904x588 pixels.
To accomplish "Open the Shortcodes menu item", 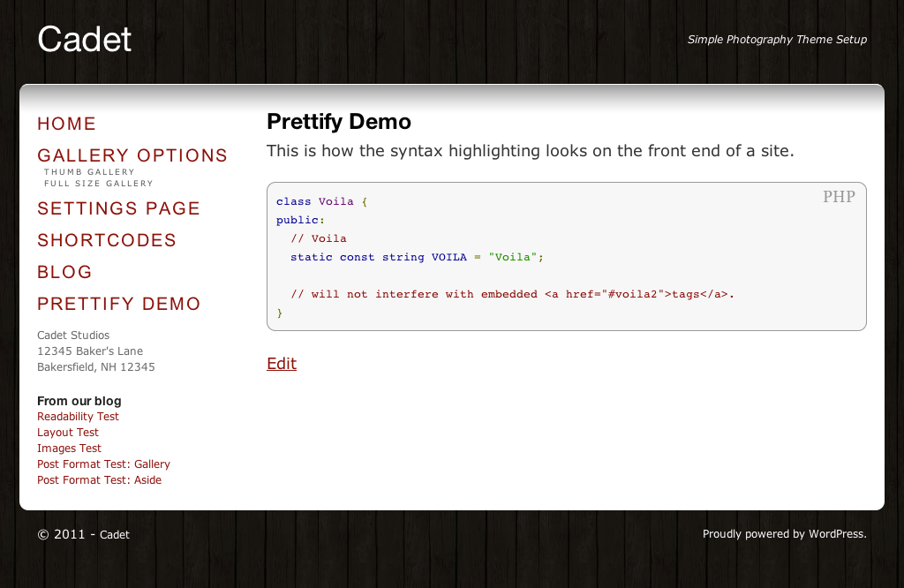I will click(107, 240).
